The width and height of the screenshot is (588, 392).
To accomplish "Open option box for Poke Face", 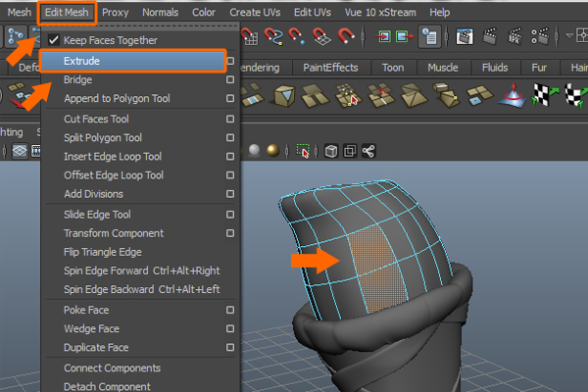I will pos(228,310).
